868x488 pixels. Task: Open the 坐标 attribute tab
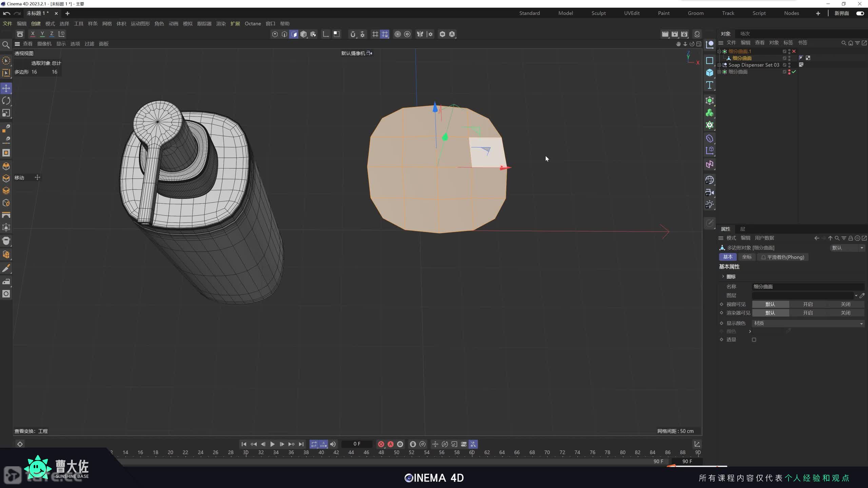747,257
